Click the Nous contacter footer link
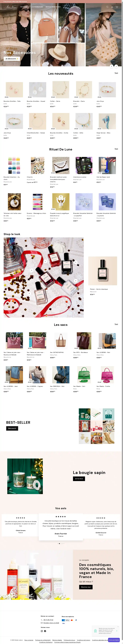This screenshot has width=123, height=644. [x=29, y=640]
